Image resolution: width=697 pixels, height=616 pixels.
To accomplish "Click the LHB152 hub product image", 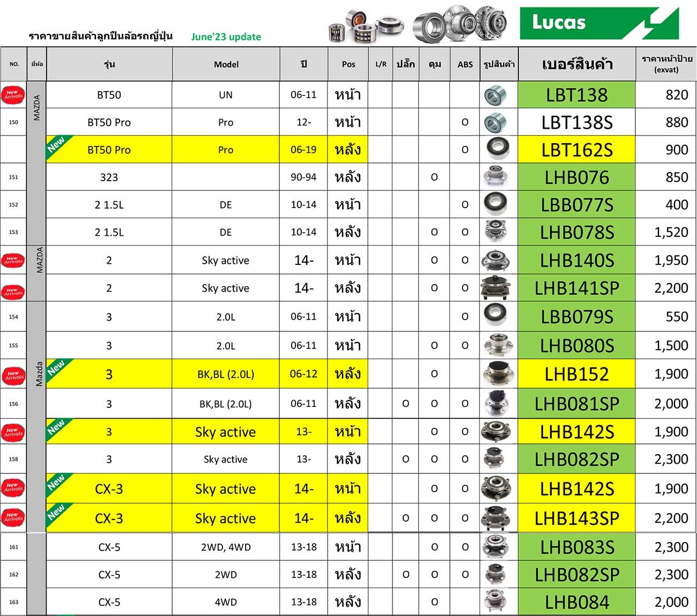I will click(498, 374).
